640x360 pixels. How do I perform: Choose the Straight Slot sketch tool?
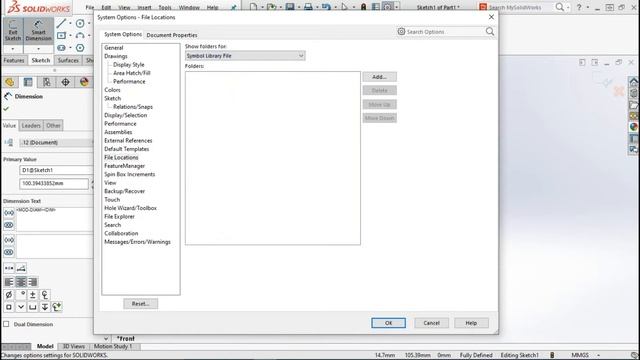pyautogui.click(x=61, y=48)
